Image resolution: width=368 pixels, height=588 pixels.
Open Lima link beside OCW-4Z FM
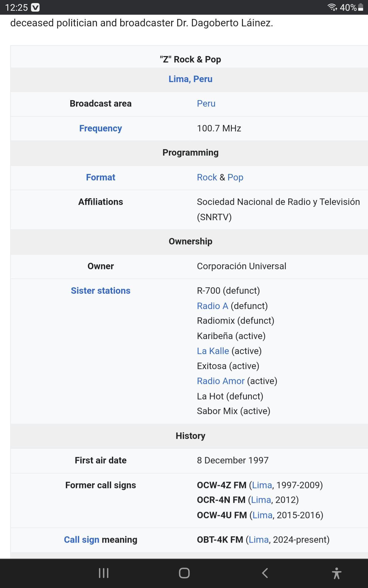coord(262,485)
